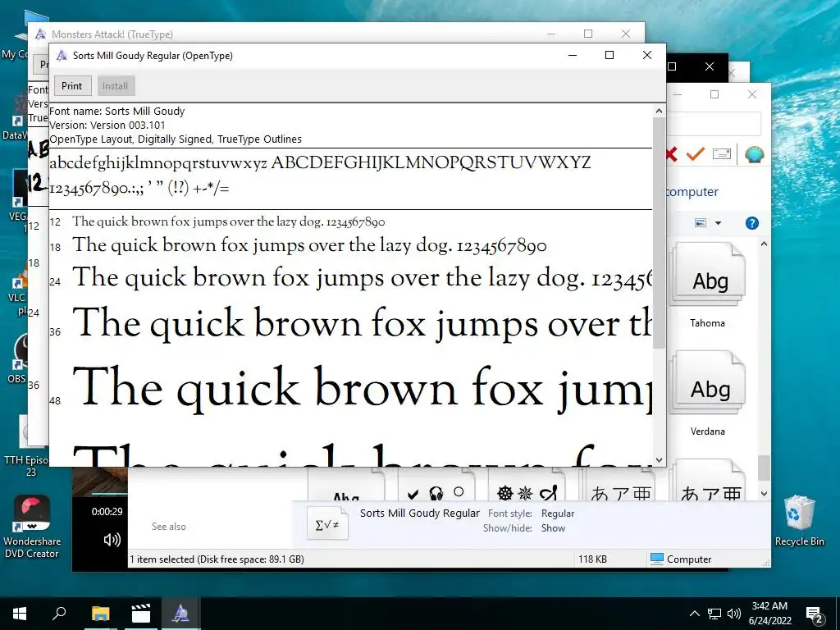Click the Version 003.101 line
This screenshot has height=630, width=840.
[107, 126]
